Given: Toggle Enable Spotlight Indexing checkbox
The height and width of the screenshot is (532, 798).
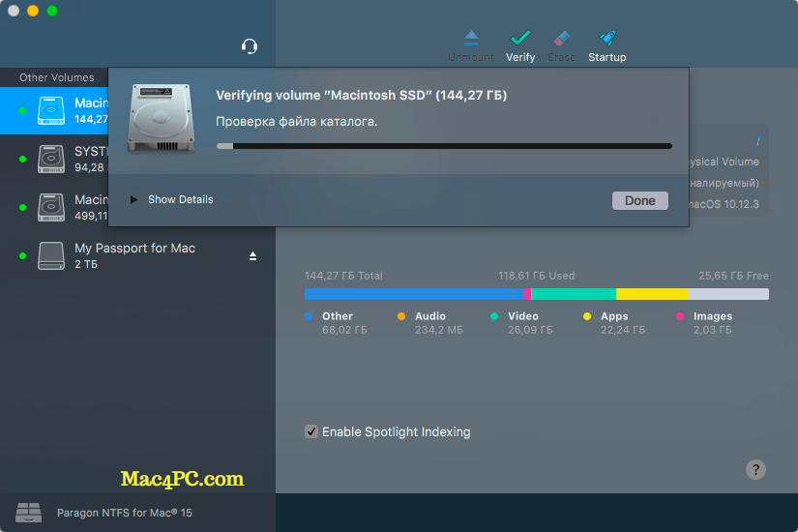Looking at the screenshot, I should tap(310, 431).
